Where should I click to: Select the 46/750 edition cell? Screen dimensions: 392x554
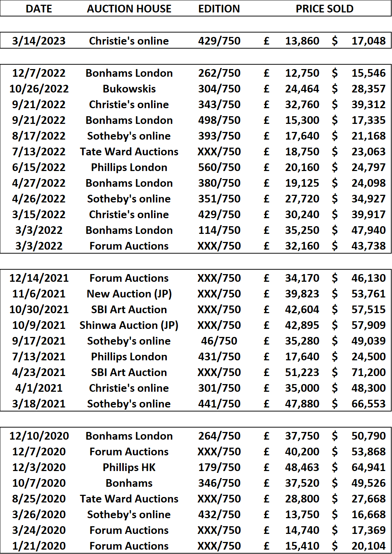[219, 341]
